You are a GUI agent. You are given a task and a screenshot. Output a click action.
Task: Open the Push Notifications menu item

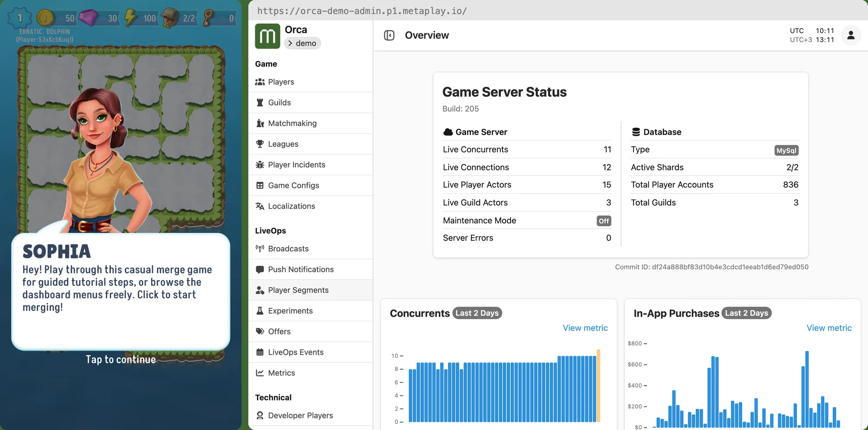coord(310,269)
